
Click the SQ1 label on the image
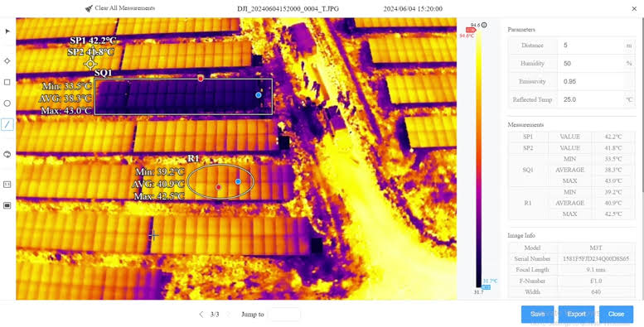103,73
